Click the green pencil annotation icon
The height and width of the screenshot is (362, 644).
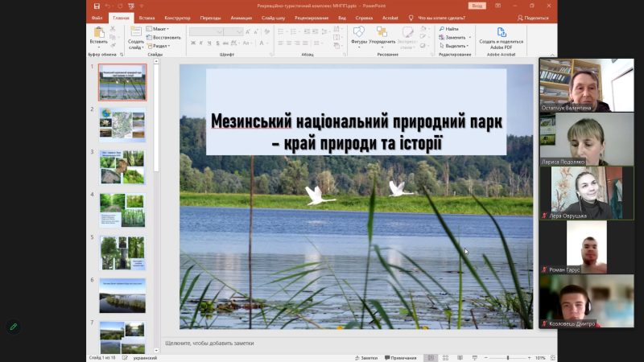(13, 327)
